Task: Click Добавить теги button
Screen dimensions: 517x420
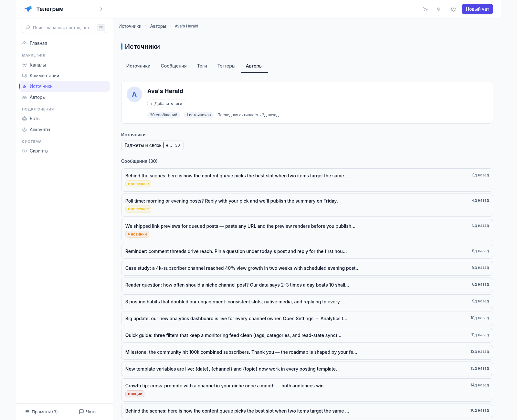Action: point(166,104)
